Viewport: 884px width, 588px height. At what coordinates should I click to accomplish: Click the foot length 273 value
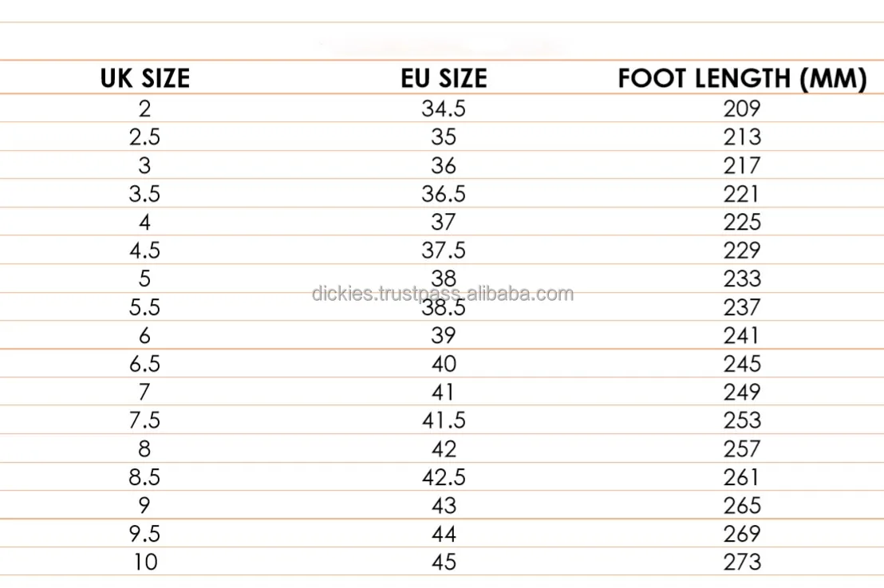click(x=742, y=562)
